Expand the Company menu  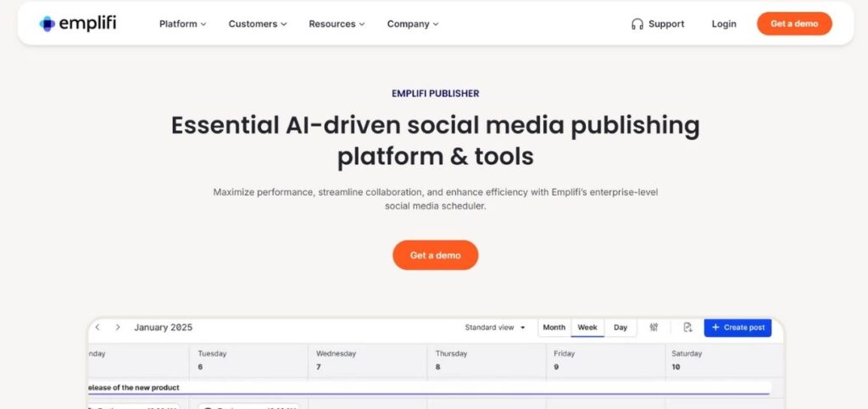click(413, 24)
